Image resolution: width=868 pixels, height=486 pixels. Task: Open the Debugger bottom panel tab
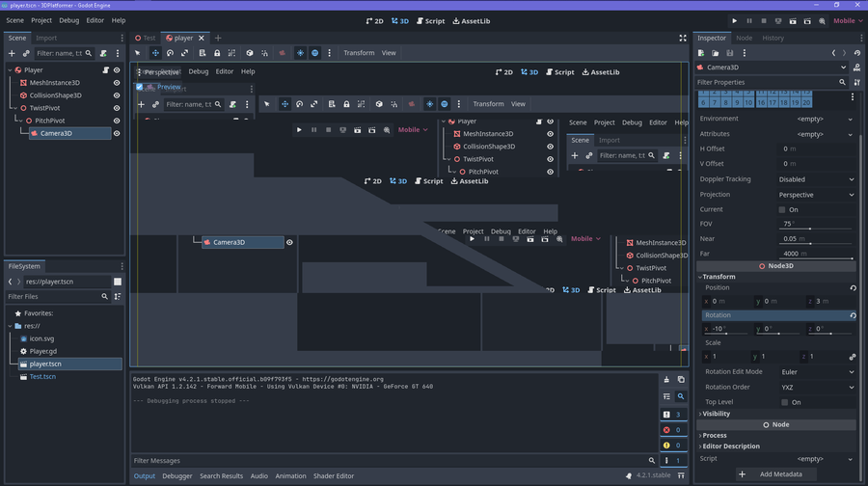[177, 476]
